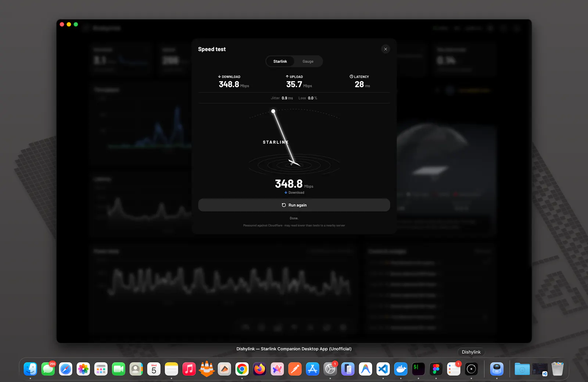Click the Speed test dialog title
Screen dimensions: 588x382
pyautogui.click(x=212, y=49)
